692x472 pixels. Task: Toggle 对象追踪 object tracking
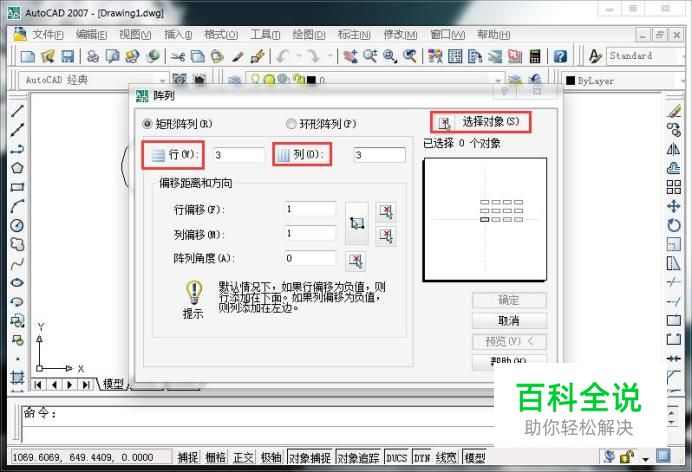(358, 457)
